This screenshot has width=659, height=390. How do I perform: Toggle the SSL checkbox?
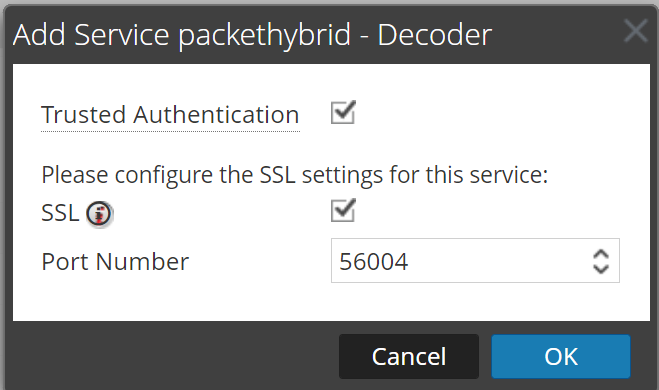pos(343,211)
